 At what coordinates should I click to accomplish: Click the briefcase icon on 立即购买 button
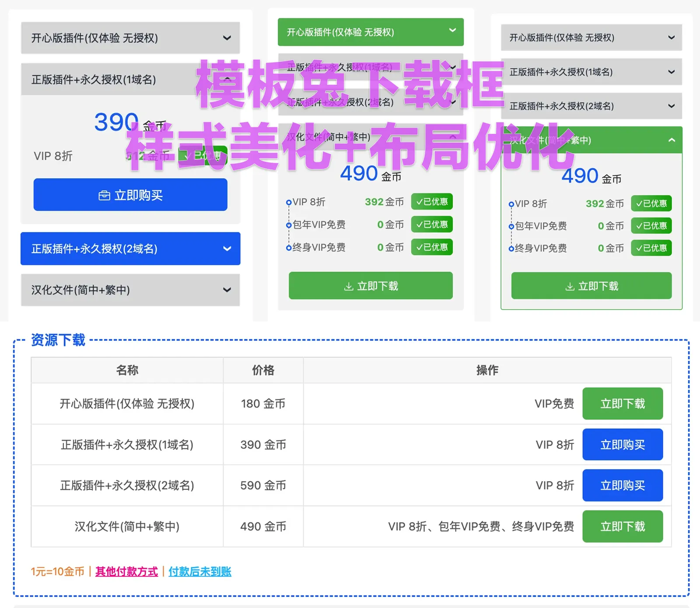click(x=104, y=195)
